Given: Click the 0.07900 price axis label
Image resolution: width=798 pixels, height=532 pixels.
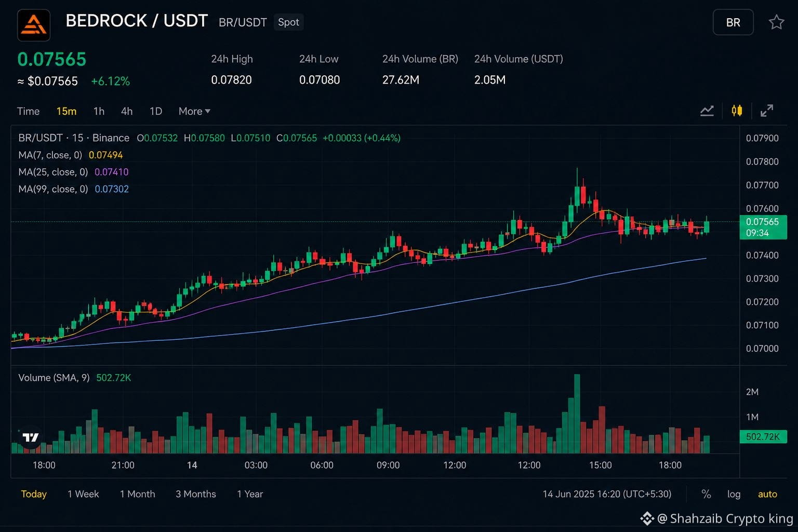Looking at the screenshot, I should coord(762,138).
